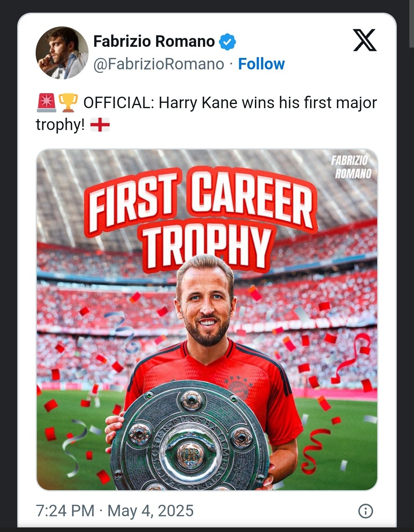Click the X logo icon

click(365, 40)
